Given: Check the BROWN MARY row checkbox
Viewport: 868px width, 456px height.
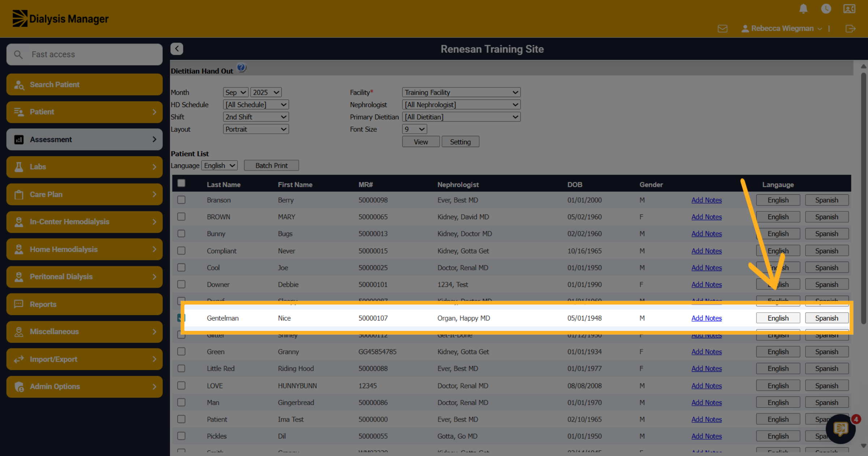Looking at the screenshot, I should click(181, 217).
